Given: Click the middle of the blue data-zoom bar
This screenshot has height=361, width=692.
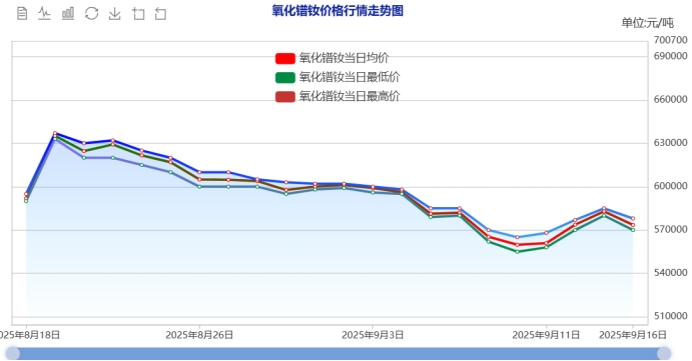Looking at the screenshot, I should [x=338, y=353].
